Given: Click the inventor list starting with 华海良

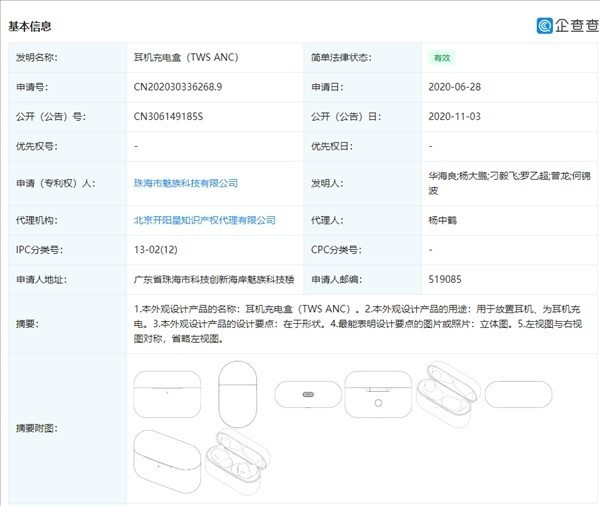Looking at the screenshot, I should point(509,183).
